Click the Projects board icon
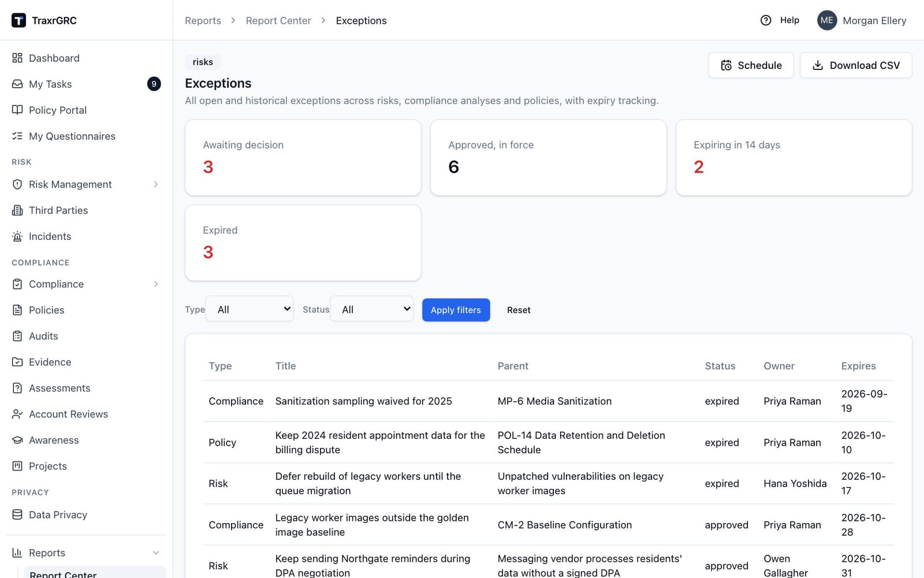 [17, 466]
